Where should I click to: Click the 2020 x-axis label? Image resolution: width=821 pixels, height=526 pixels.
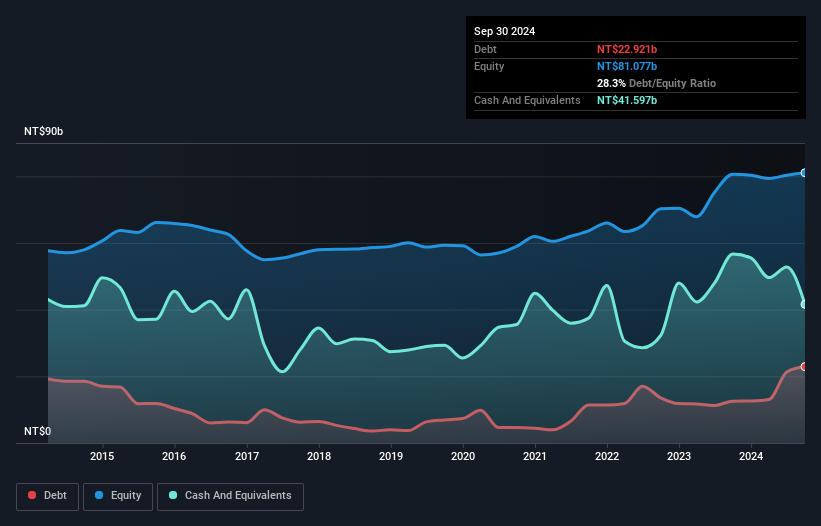tap(463, 456)
